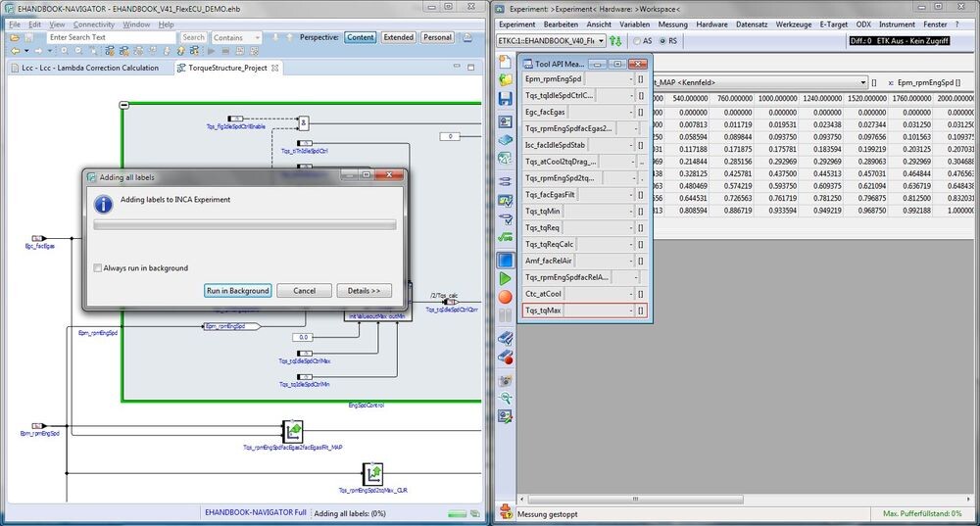Click map block icon Tqs_rpmEngSpdfacEgas2facEgasFlt_MAP
The height and width of the screenshot is (526, 980).
[292, 431]
